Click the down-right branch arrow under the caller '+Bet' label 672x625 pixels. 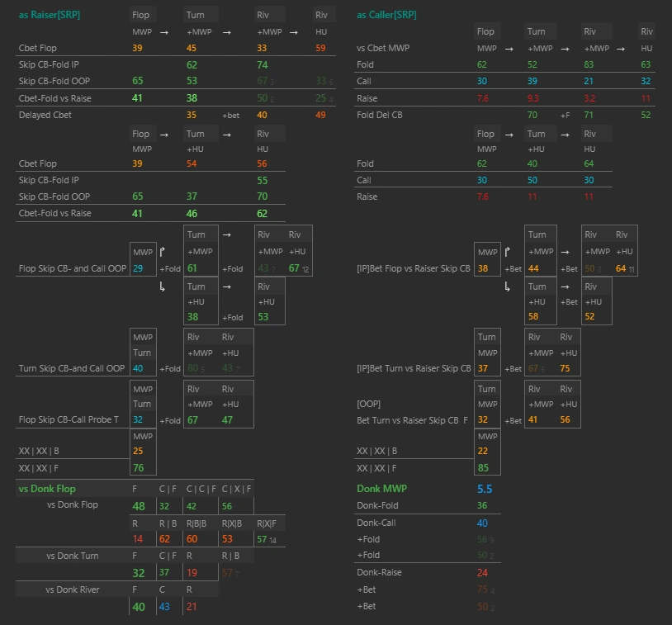coord(509,286)
